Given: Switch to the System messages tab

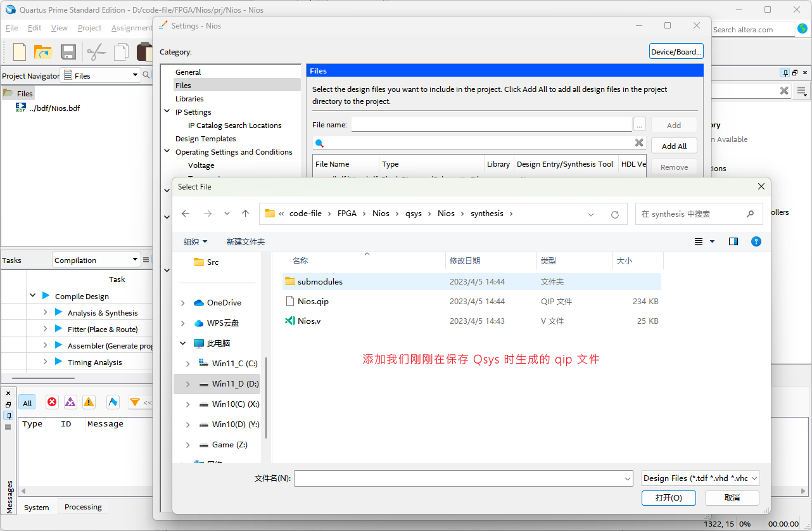Looking at the screenshot, I should [37, 507].
